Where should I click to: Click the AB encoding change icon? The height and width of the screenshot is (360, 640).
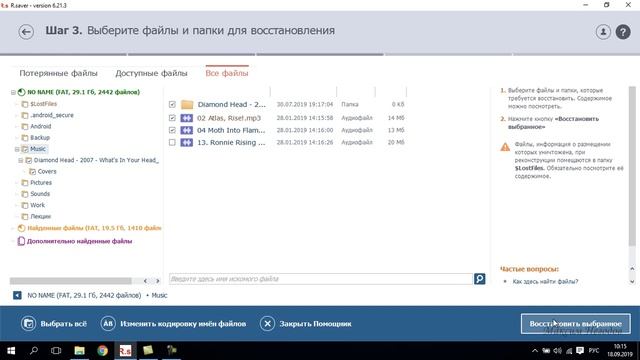[108, 324]
